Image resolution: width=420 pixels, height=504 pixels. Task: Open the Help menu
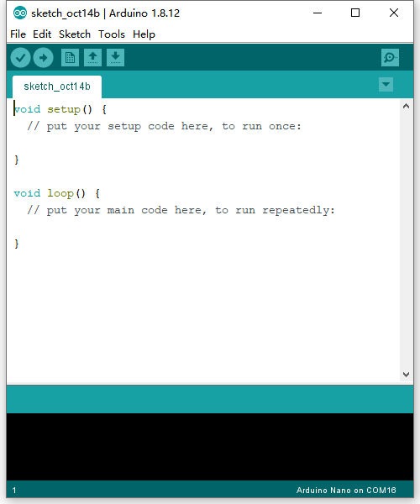point(144,34)
